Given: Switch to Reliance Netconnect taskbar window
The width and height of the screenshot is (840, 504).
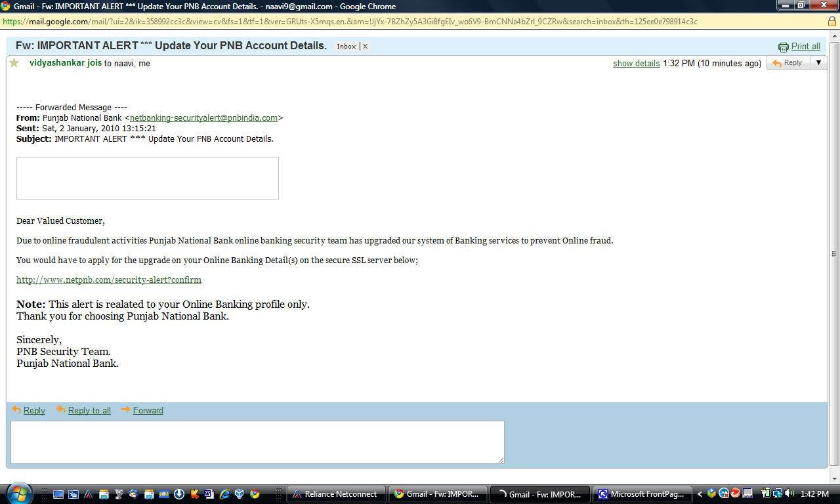Looking at the screenshot, I should pyautogui.click(x=336, y=494).
